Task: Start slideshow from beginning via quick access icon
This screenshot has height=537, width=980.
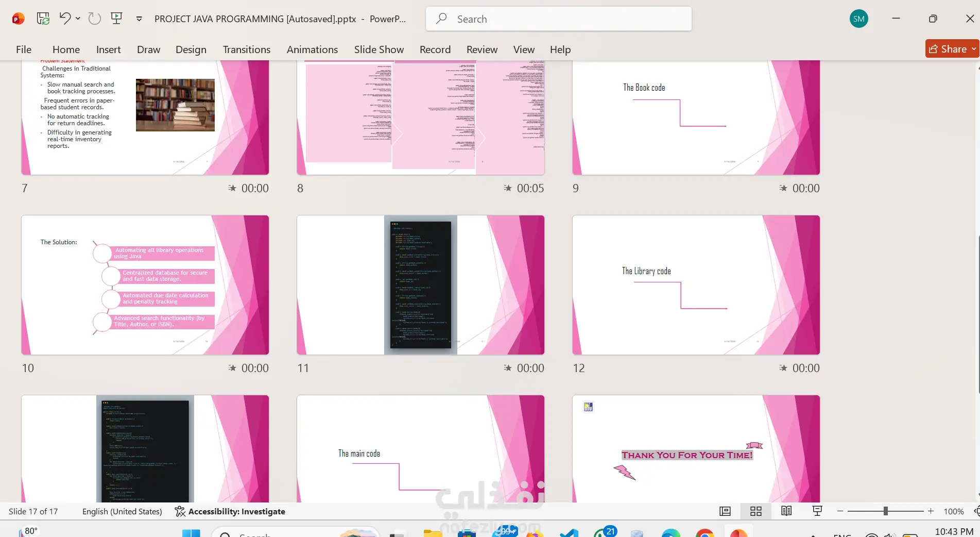Action: pos(117,19)
